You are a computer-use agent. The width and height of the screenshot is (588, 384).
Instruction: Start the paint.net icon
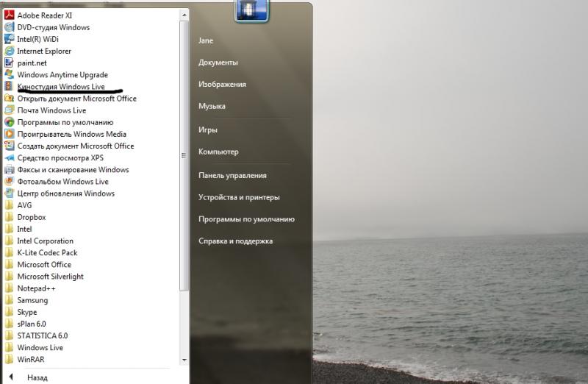click(x=9, y=63)
